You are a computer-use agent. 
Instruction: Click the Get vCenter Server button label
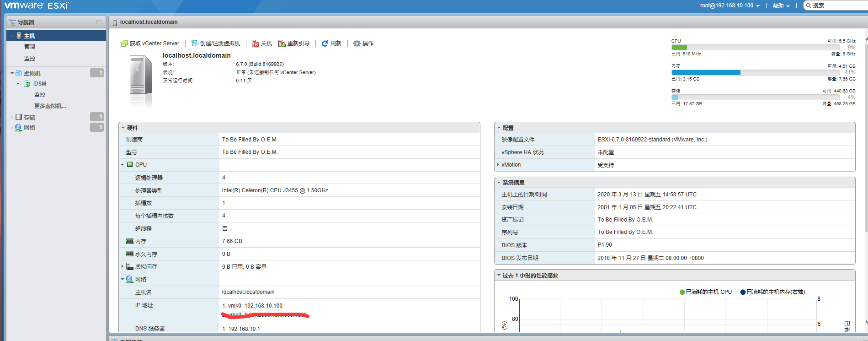tap(154, 43)
